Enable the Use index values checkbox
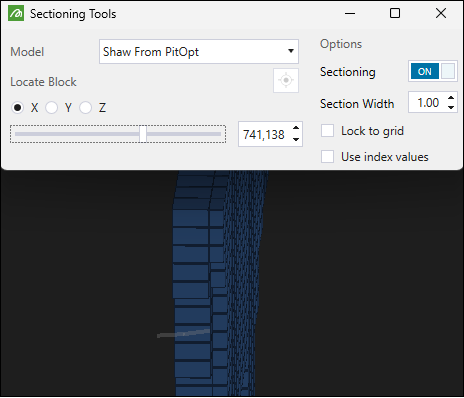The height and width of the screenshot is (398, 464). click(327, 157)
